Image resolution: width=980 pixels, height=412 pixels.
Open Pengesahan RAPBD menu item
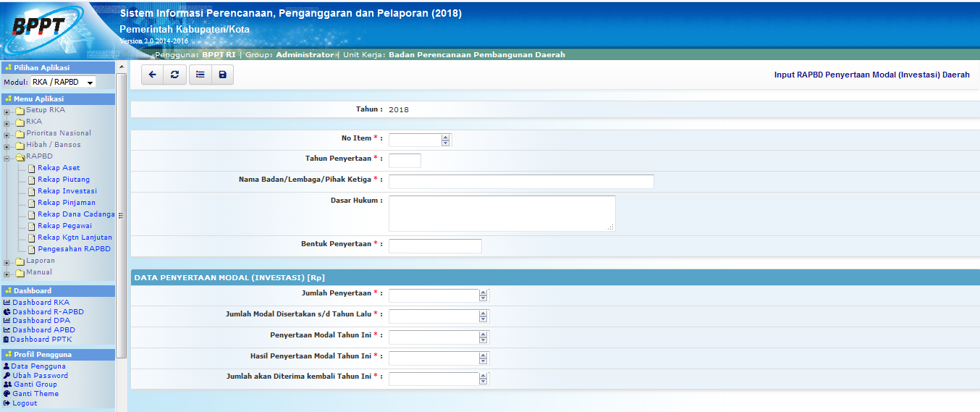tap(74, 249)
